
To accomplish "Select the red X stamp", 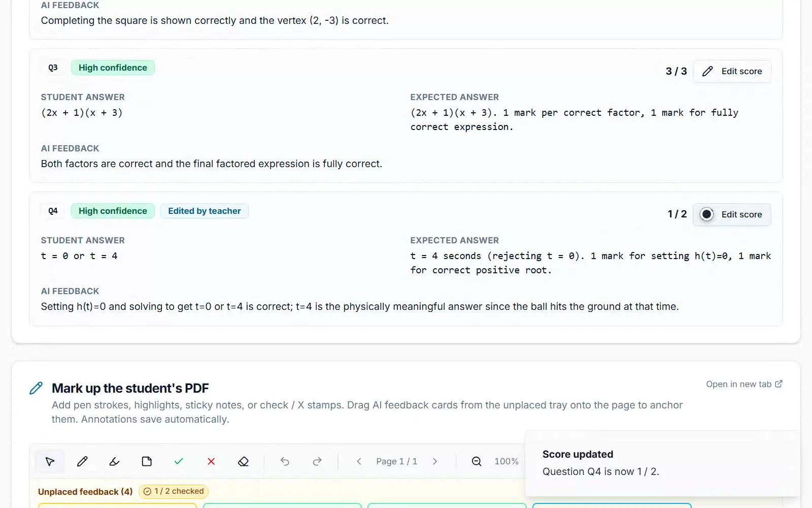I will [211, 461].
